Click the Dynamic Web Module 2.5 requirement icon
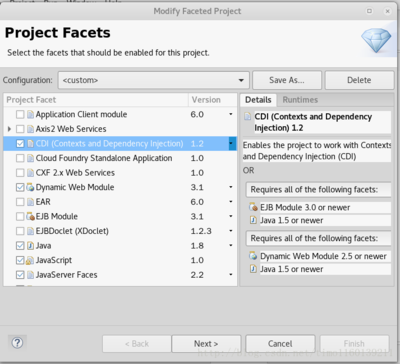Screen dimensions: 400x364 253,256
